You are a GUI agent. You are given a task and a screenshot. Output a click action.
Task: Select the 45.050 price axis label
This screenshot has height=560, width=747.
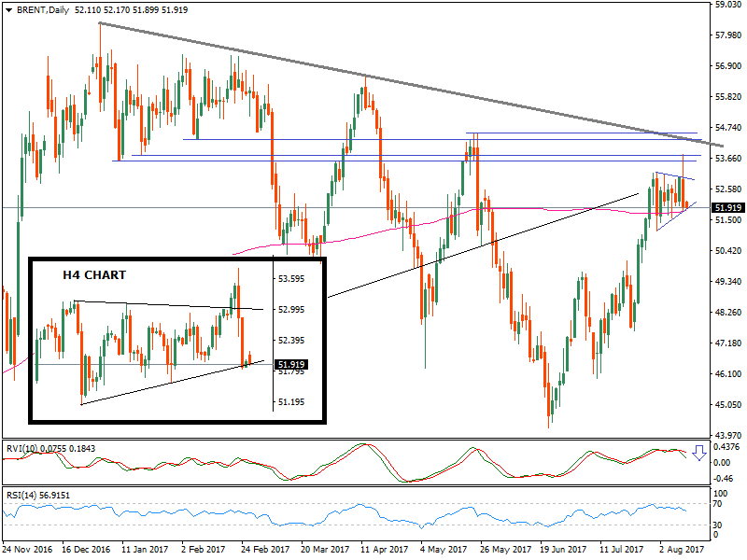point(728,405)
